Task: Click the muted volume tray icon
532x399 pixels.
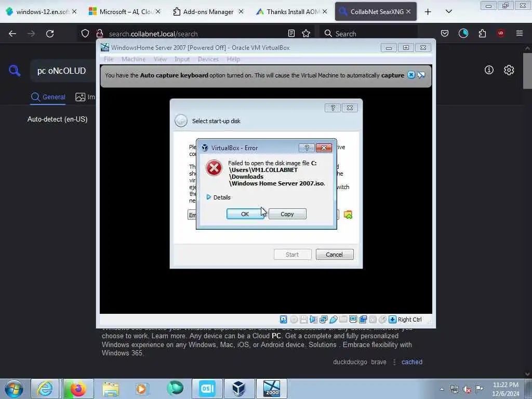Action: [x=467, y=389]
